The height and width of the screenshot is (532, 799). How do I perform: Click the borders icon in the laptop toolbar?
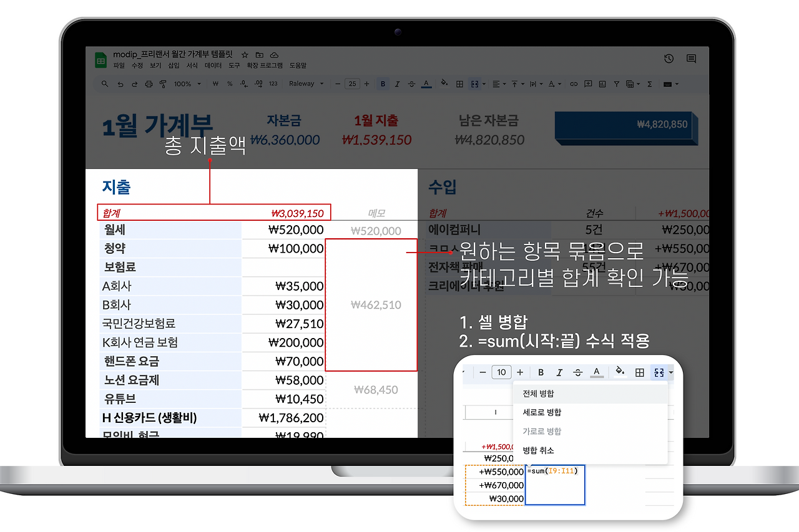tap(459, 84)
